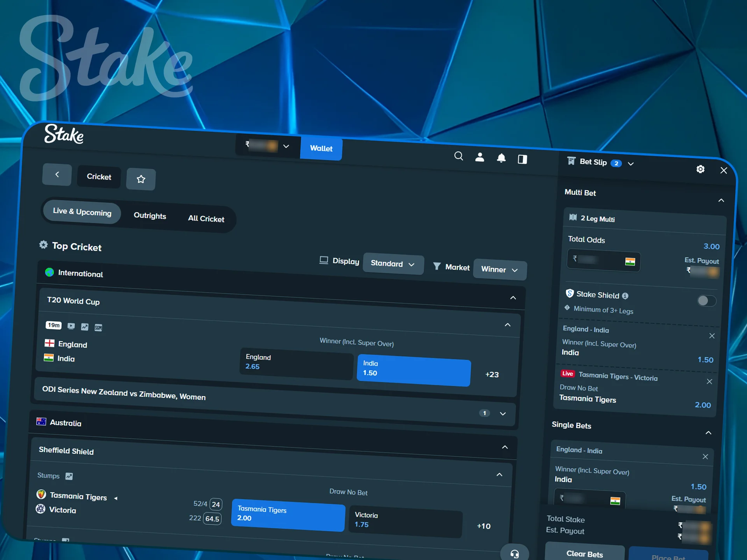Show +10 more markets for Tasmania-Victoria
Image resolution: width=747 pixels, height=560 pixels.
pos(484,526)
